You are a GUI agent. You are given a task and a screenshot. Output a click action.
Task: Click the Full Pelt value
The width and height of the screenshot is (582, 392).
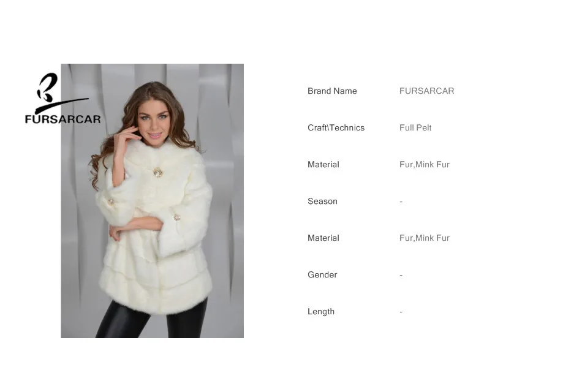pos(415,127)
